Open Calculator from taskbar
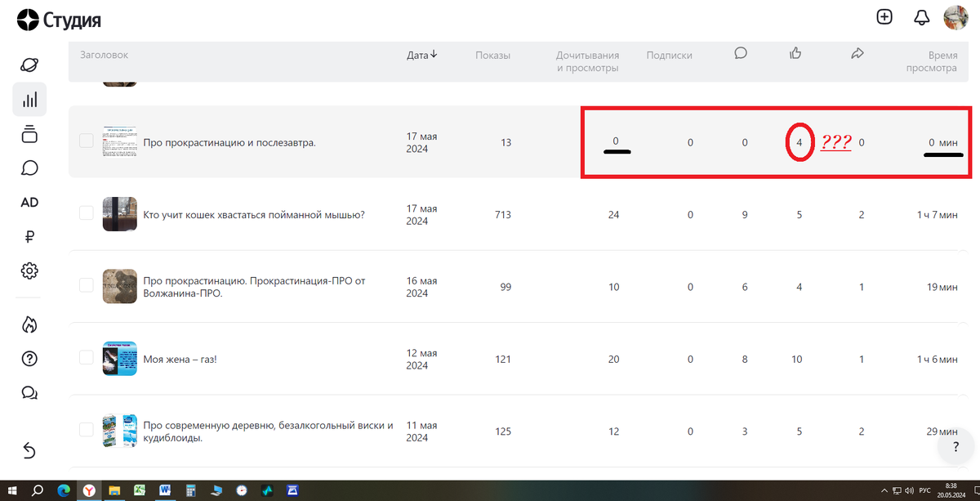This screenshot has height=501, width=980. point(190,490)
